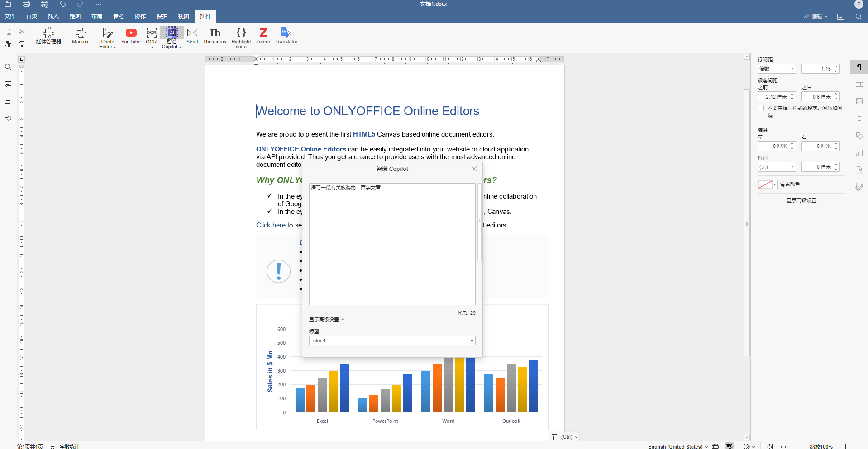Open the 编辑 editing mode dropdown

[816, 17]
